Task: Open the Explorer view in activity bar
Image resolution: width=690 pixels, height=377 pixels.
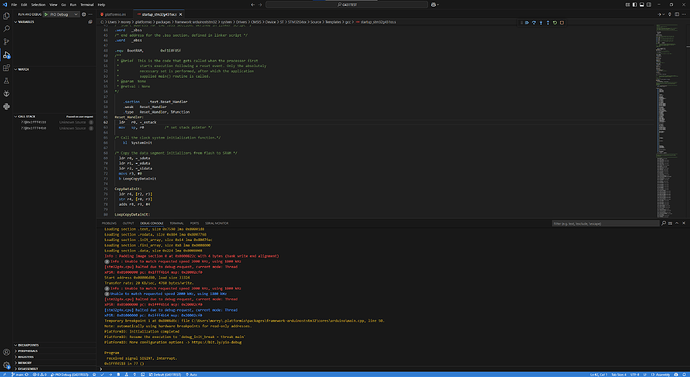Action: tap(6, 16)
